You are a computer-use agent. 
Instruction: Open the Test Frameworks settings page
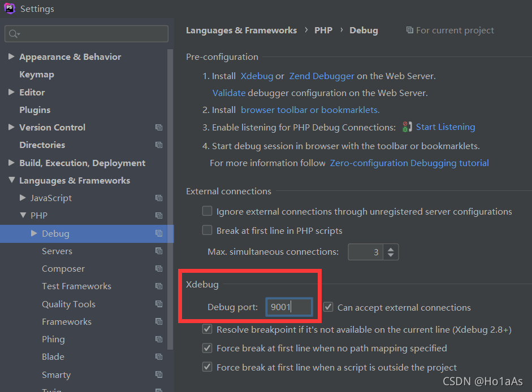tap(76, 286)
